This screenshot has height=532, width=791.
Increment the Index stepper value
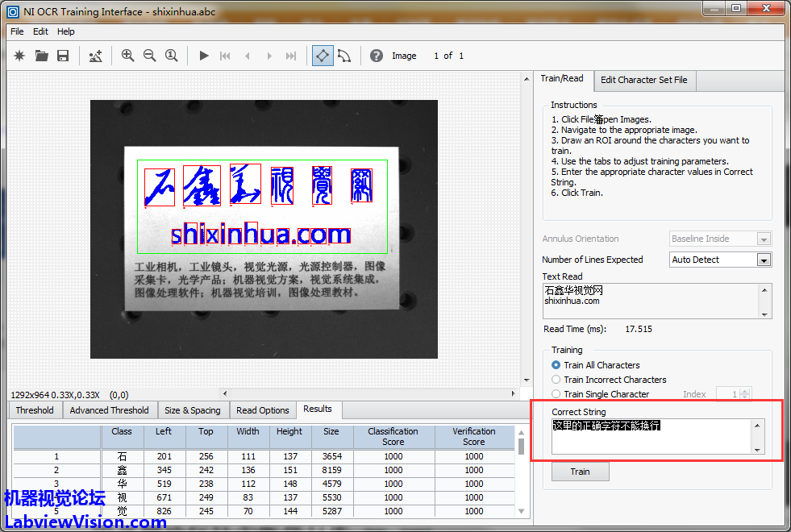[745, 391]
